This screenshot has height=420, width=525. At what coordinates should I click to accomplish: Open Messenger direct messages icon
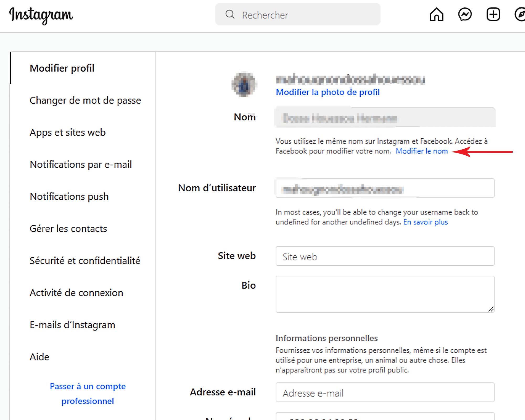(x=465, y=14)
